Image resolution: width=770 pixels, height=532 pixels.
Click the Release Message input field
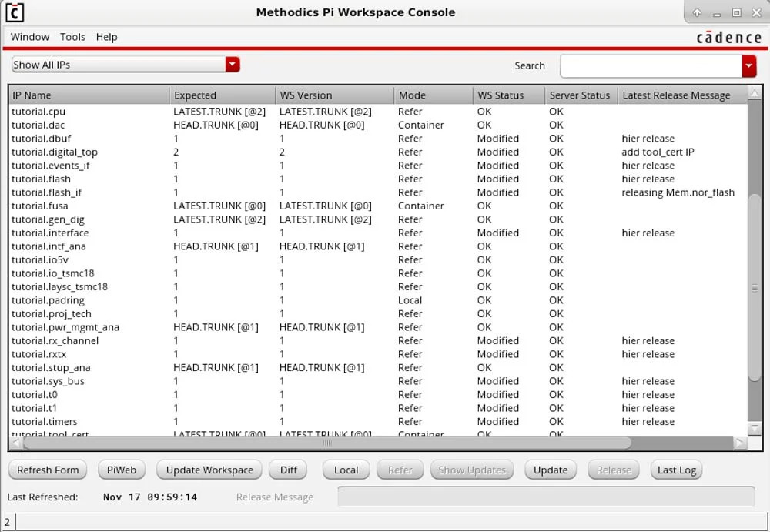click(547, 497)
